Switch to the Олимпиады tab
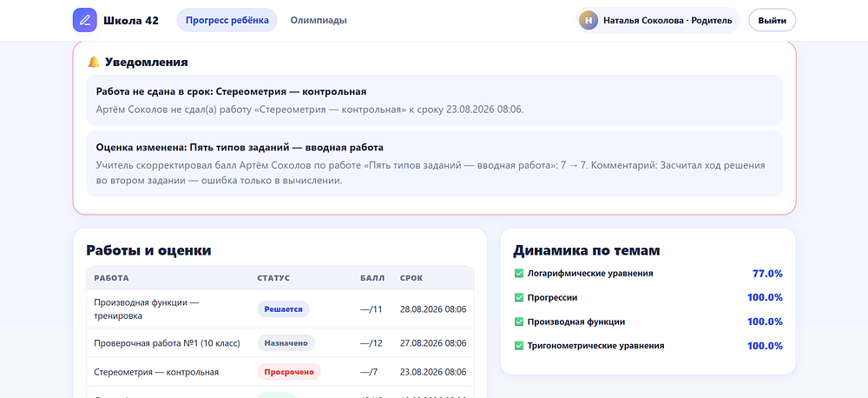868x398 pixels. (319, 21)
